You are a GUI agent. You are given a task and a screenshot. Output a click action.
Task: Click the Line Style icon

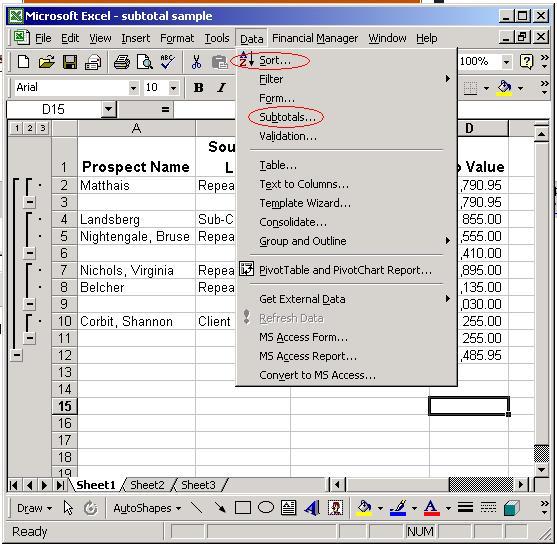point(465,508)
